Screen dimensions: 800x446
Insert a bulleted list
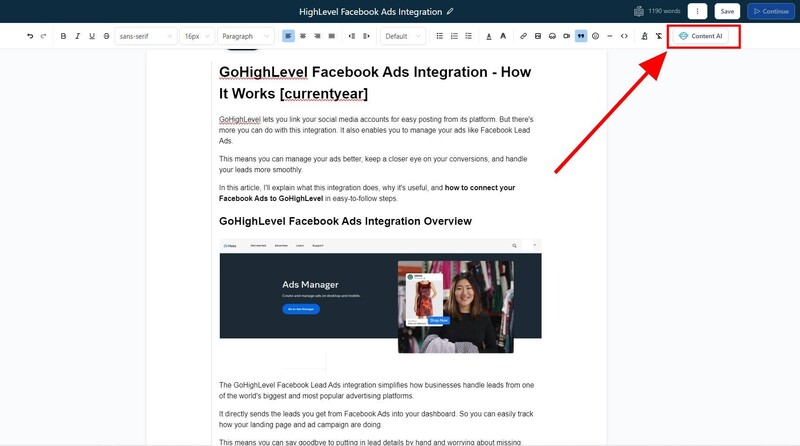click(x=440, y=36)
